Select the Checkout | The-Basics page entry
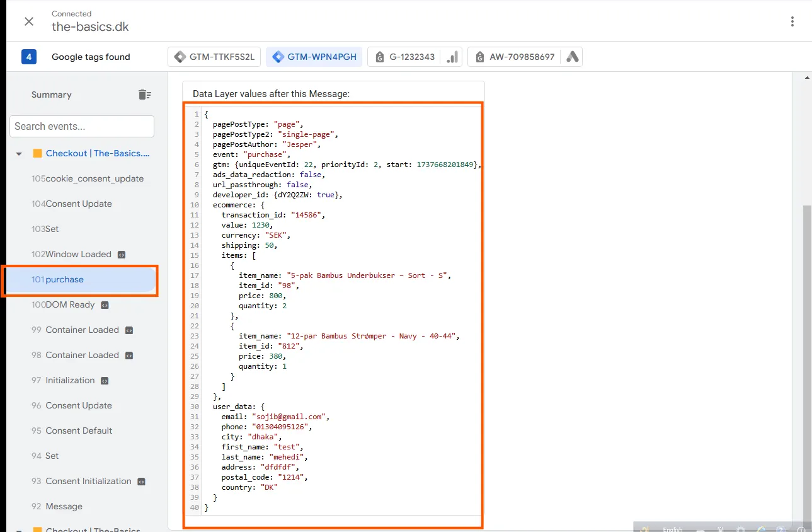Viewport: 812px width, 532px height. [x=98, y=153]
